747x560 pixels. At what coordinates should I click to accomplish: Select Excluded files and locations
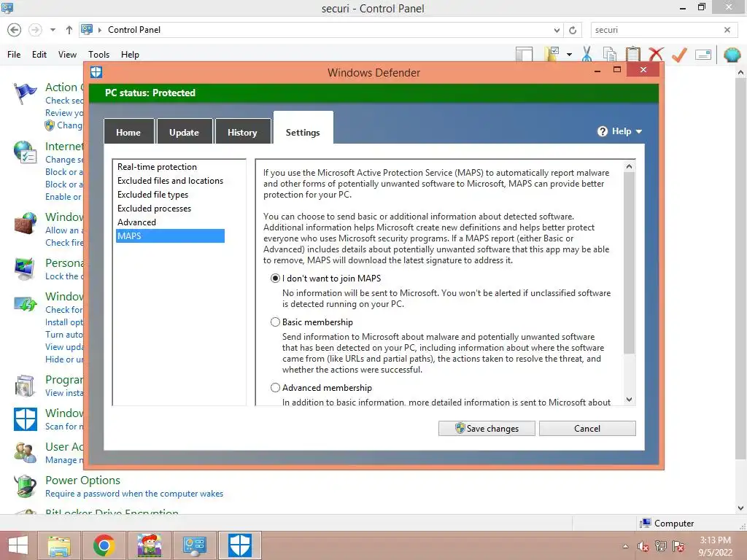[x=170, y=181]
